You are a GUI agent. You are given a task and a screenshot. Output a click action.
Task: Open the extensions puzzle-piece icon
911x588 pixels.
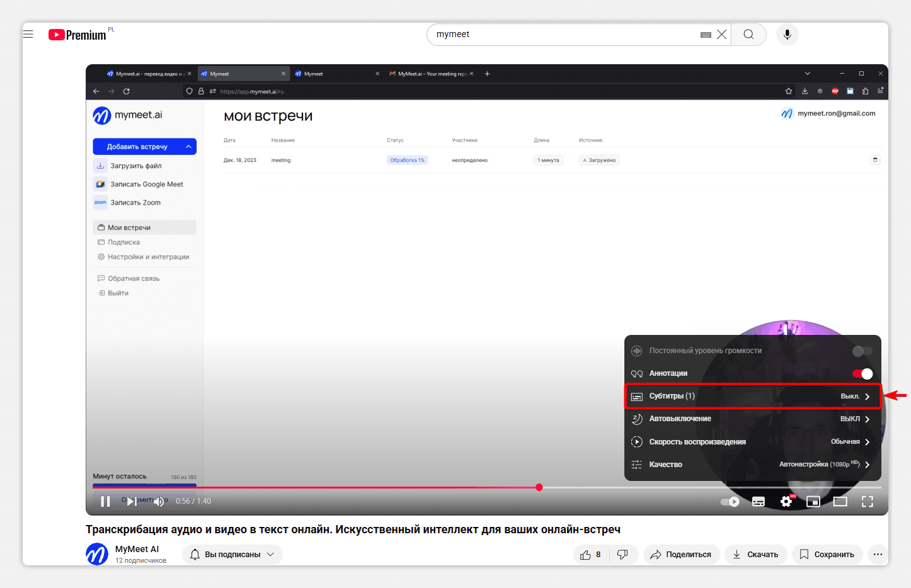tap(865, 91)
